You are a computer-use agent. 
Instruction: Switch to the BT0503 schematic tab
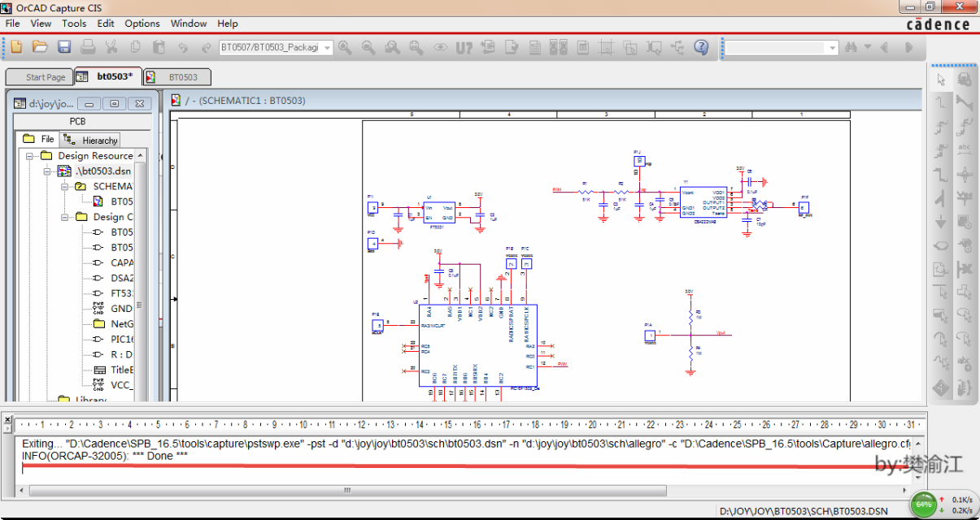click(177, 77)
